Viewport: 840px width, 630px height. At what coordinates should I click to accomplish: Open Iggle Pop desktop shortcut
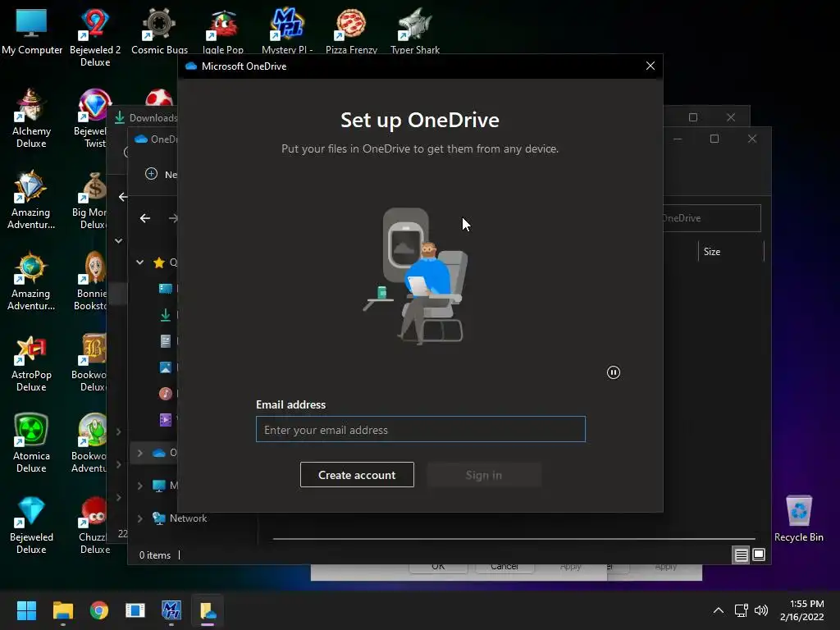(x=223, y=32)
